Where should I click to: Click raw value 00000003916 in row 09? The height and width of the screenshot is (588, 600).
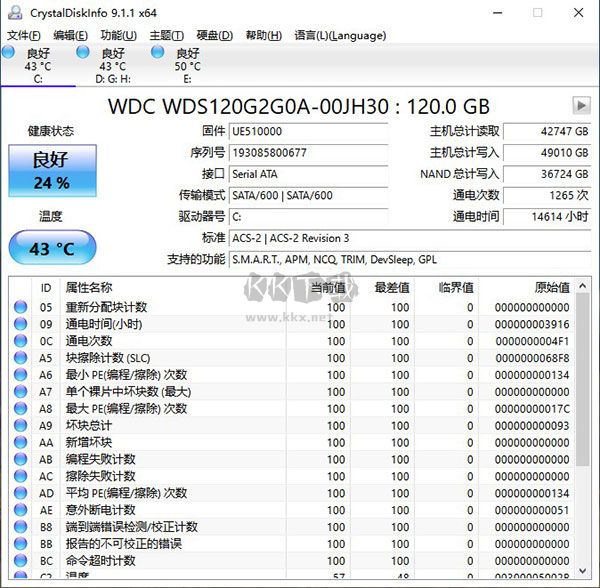coord(532,324)
